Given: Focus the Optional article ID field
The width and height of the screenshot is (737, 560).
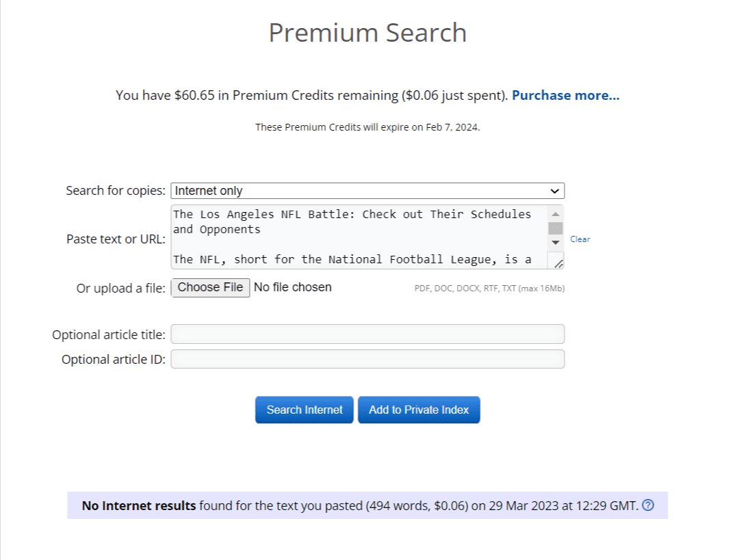Looking at the screenshot, I should [x=367, y=360].
